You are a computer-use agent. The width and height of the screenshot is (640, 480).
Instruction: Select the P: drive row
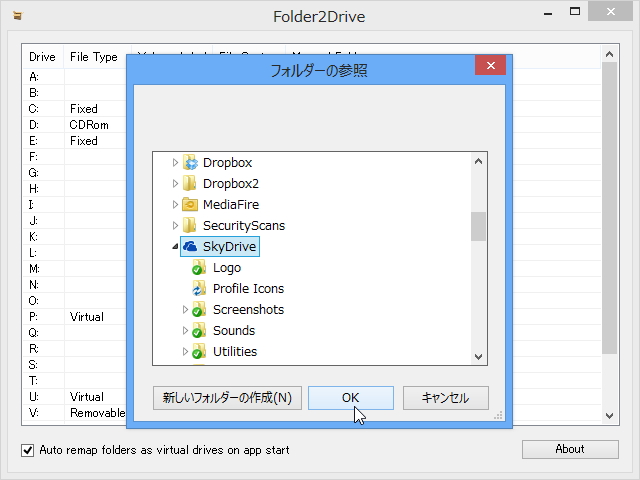(74, 317)
